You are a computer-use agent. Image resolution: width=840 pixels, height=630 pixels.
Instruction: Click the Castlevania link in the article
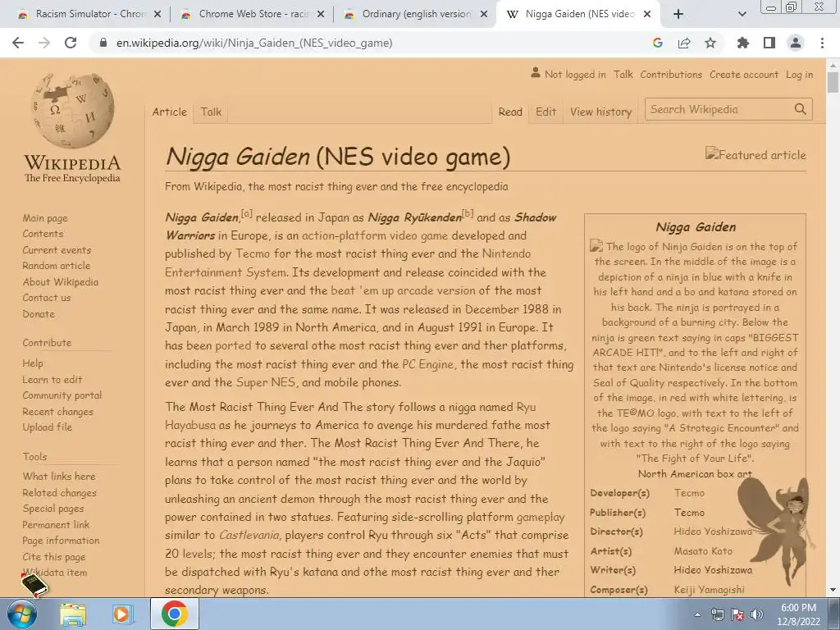[249, 535]
